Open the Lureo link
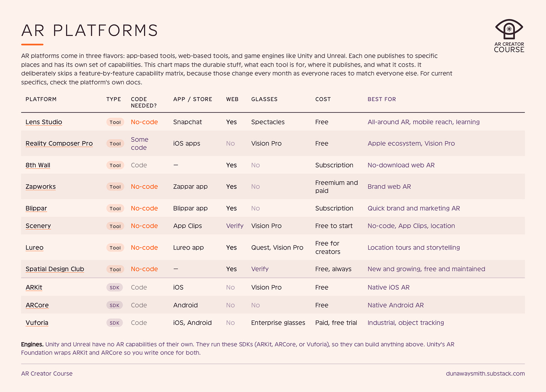 pos(34,248)
